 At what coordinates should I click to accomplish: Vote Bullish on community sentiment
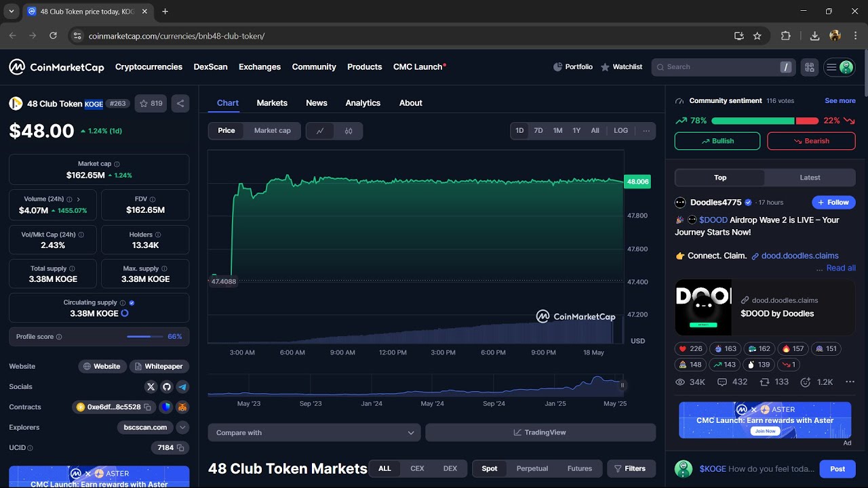[717, 141]
